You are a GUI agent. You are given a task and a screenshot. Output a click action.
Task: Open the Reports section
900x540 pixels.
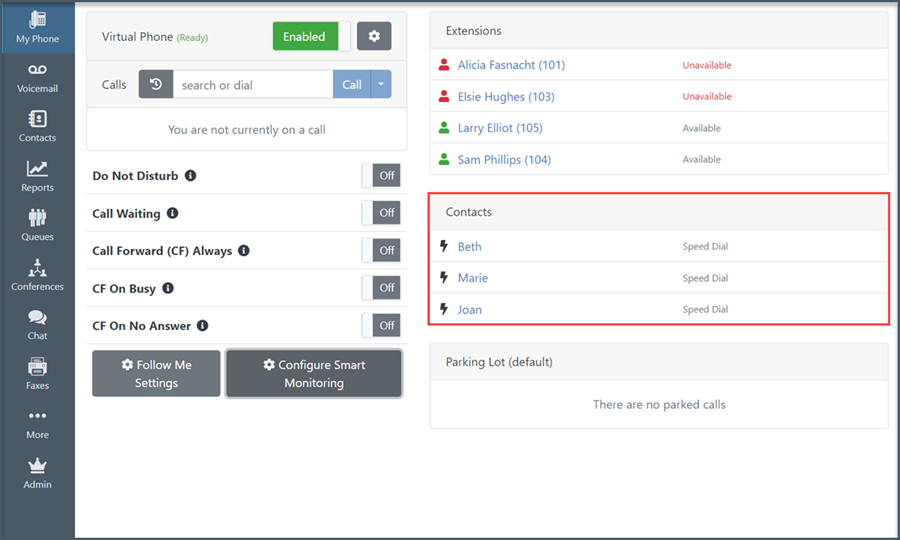(x=37, y=176)
